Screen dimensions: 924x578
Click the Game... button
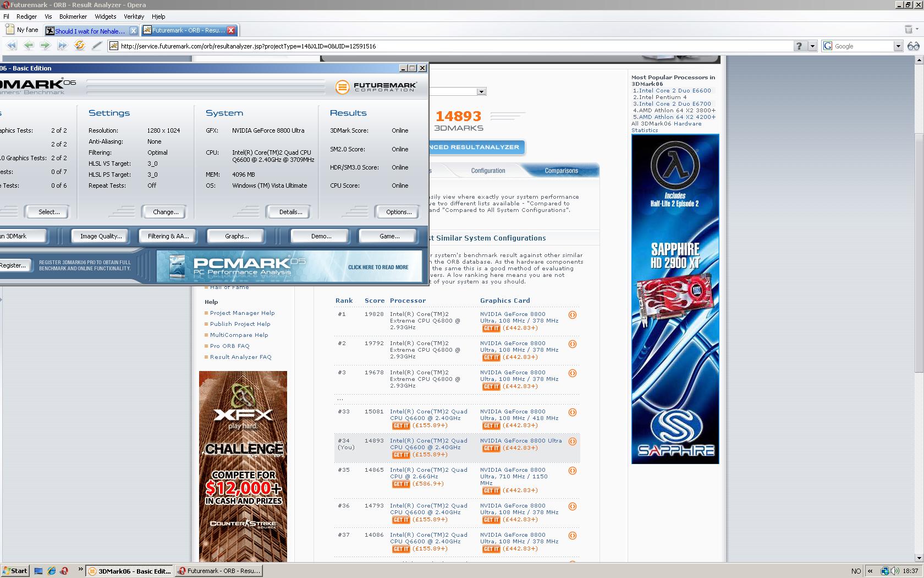[389, 236]
